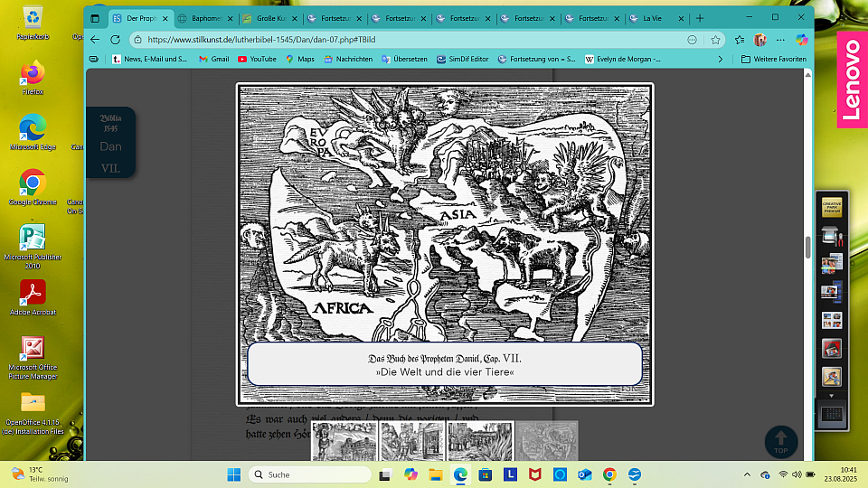The image size is (868, 488).
Task: Go back with the browser back arrow
Action: (95, 40)
